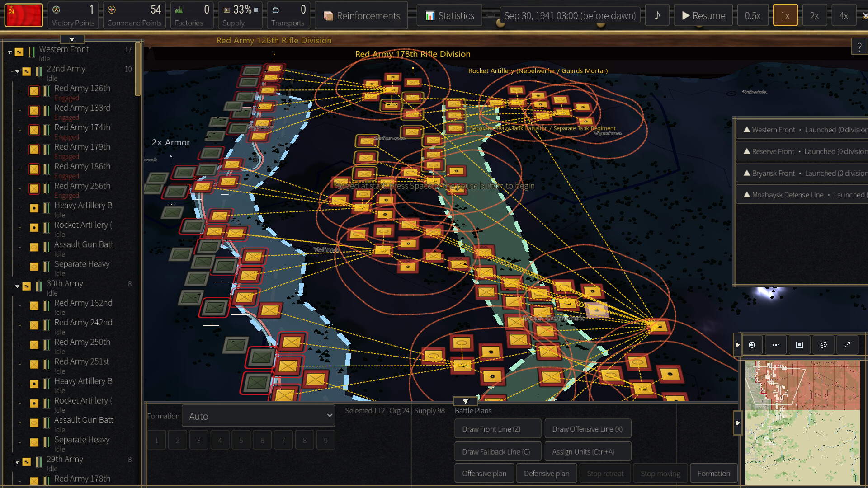This screenshot has height=488, width=868.
Task: Click the Heavy Artillery unit icon under 22nd Army
Action: pos(34,208)
